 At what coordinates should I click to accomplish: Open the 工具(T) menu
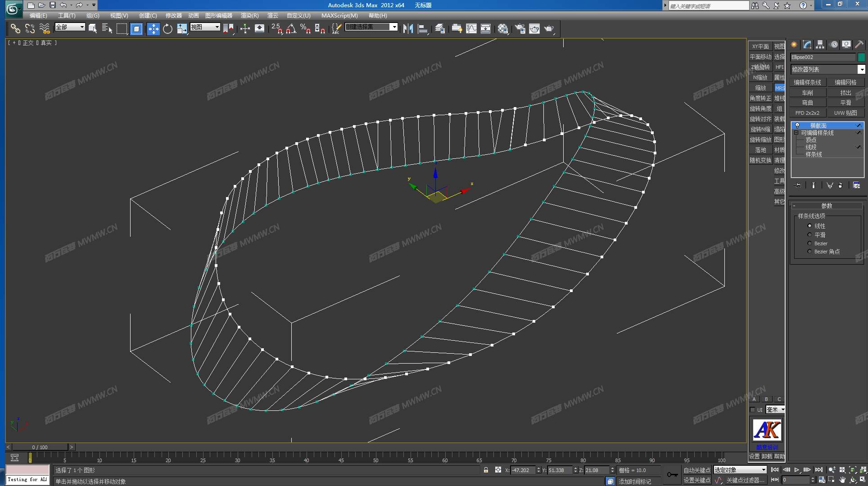(67, 15)
